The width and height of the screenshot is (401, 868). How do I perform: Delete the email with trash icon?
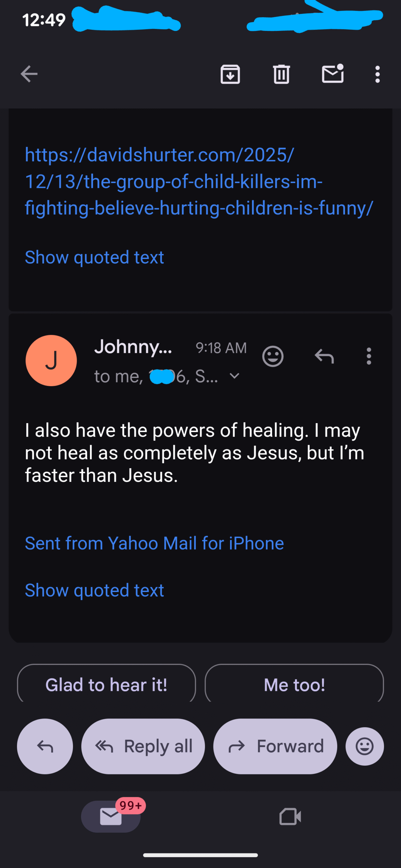click(281, 74)
